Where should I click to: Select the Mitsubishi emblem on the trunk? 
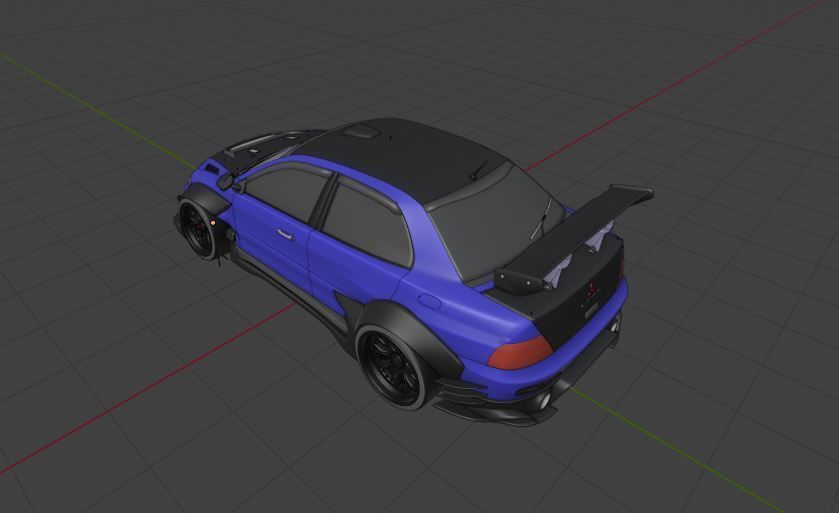(592, 289)
